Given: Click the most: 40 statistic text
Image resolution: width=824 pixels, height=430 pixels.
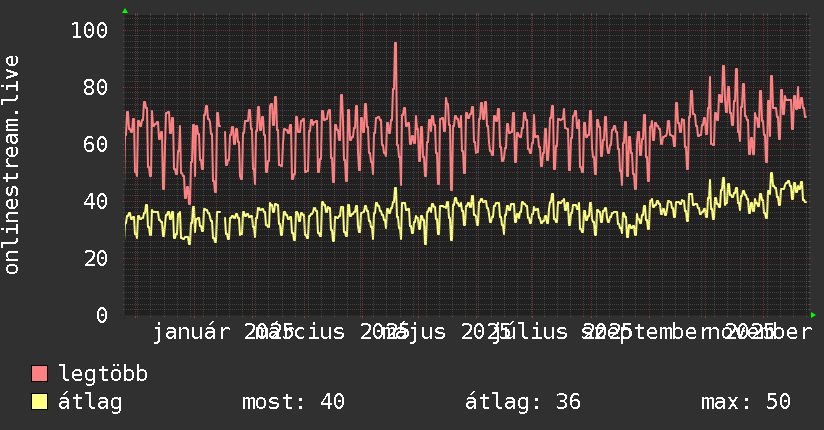Looking at the screenshot, I should (293, 402).
